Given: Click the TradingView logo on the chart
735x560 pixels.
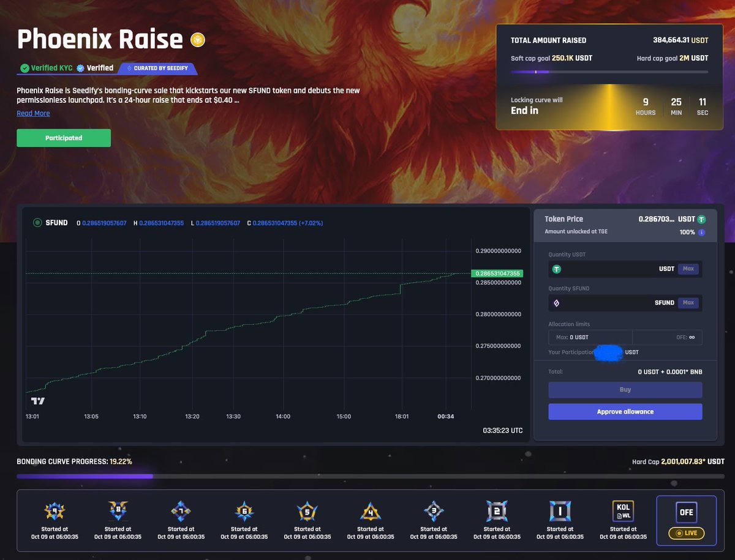Looking at the screenshot, I should (x=38, y=401).
